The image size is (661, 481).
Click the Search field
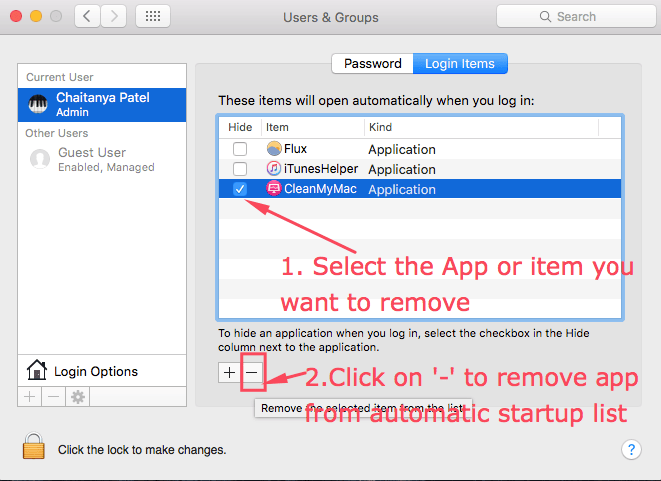[x=576, y=16]
